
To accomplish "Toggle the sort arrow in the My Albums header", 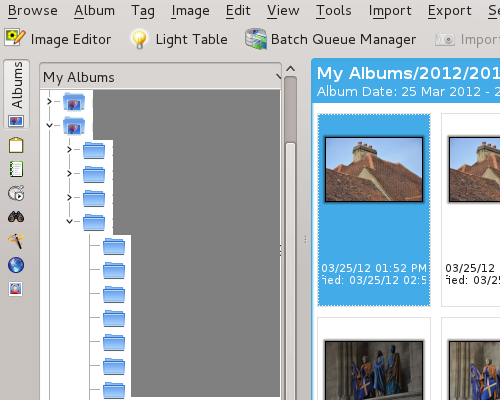I will pyautogui.click(x=278, y=76).
